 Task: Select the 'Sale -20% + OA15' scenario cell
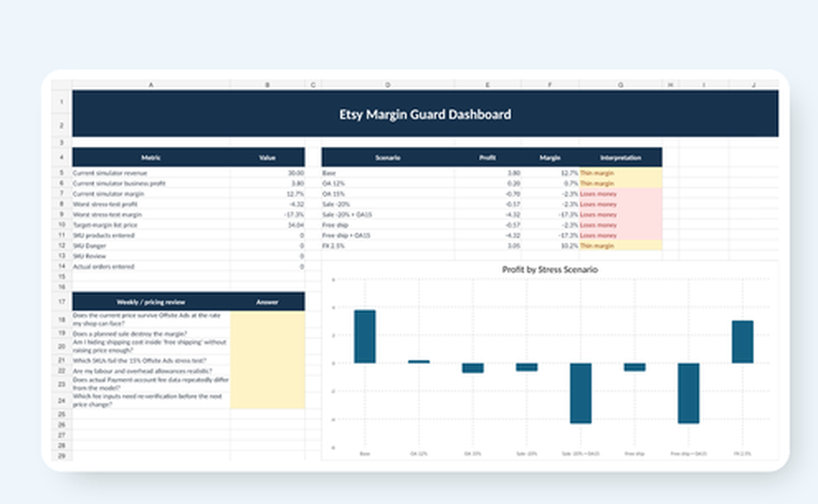click(388, 215)
